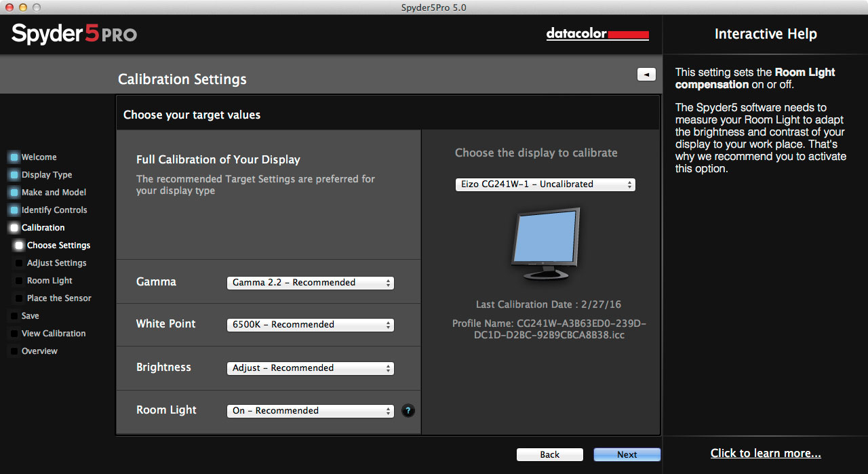
Task: Go to the Display Type step
Action: [47, 175]
